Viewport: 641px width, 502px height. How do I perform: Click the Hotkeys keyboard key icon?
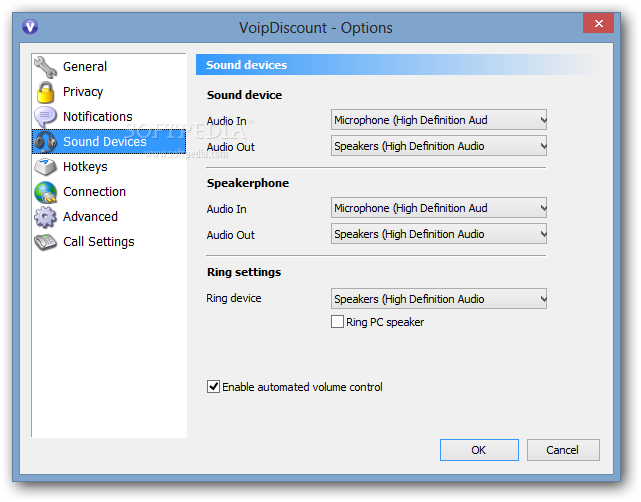pyautogui.click(x=45, y=167)
